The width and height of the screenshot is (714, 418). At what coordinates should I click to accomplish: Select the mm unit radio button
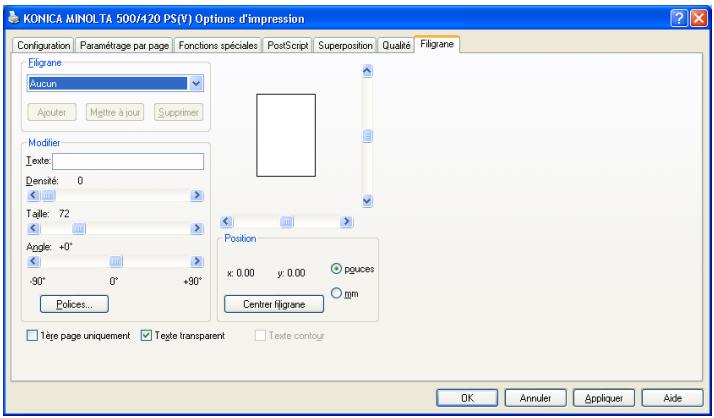pos(336,293)
